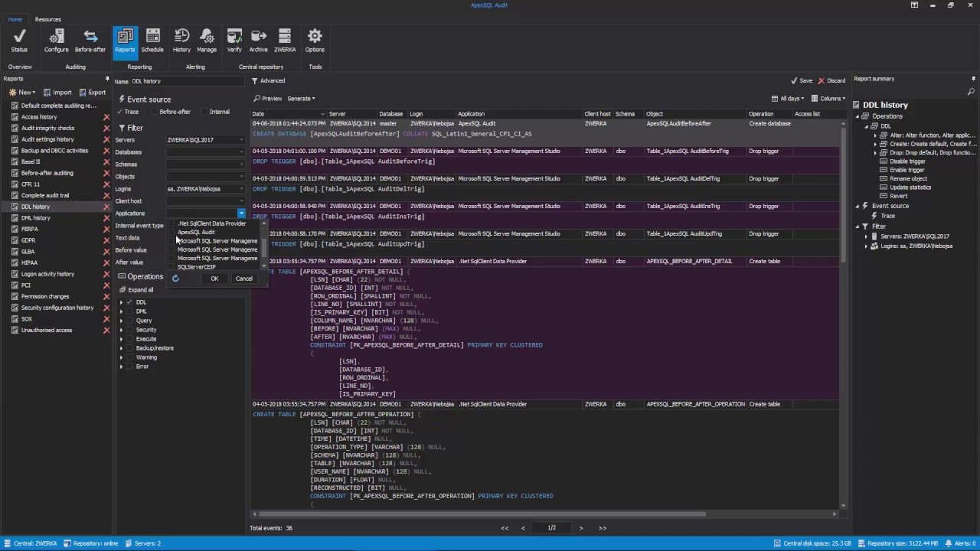Check the Security operations checkbox
The width and height of the screenshot is (980, 551).
click(x=129, y=330)
